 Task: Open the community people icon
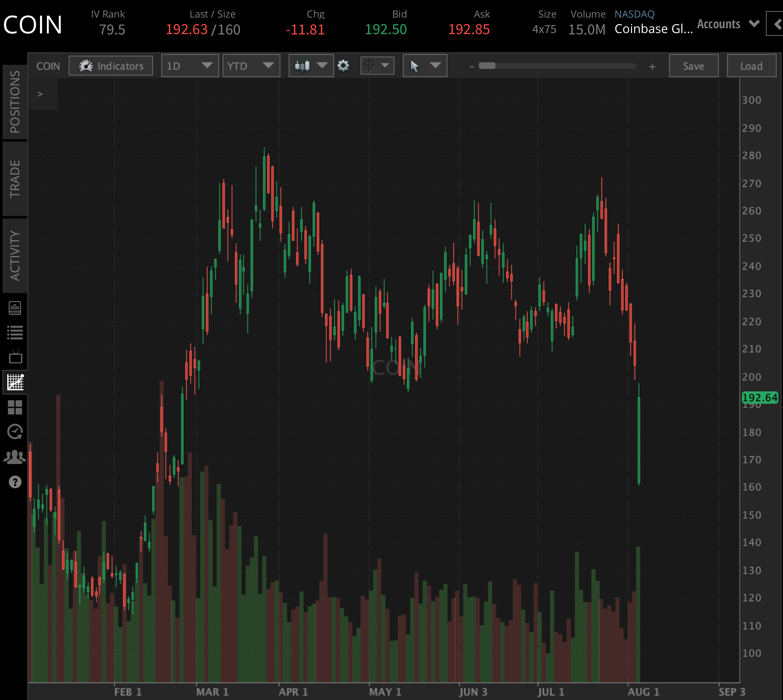pos(15,457)
